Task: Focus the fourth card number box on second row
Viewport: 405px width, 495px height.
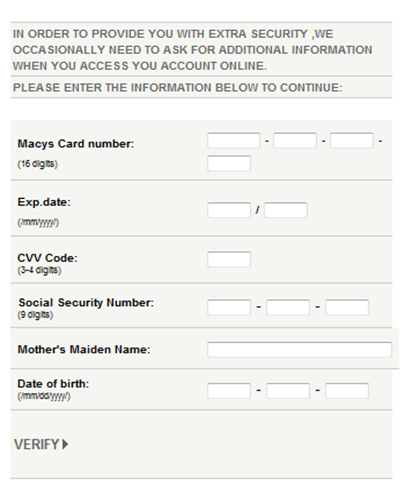Action: (x=229, y=163)
